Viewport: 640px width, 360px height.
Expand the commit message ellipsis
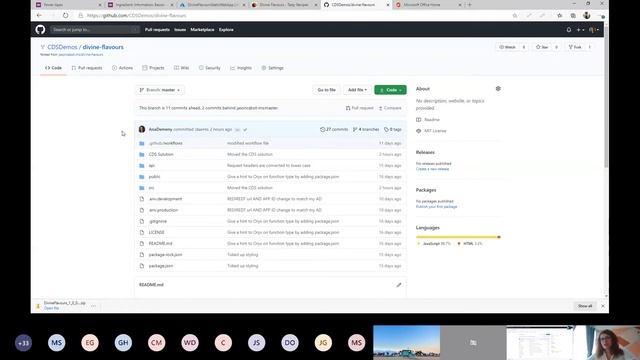pyautogui.click(x=237, y=129)
